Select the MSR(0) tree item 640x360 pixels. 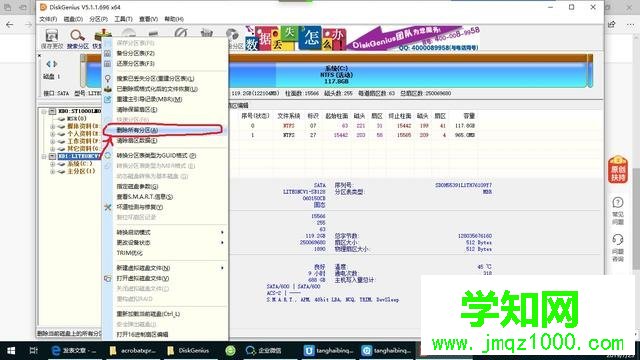click(76, 119)
